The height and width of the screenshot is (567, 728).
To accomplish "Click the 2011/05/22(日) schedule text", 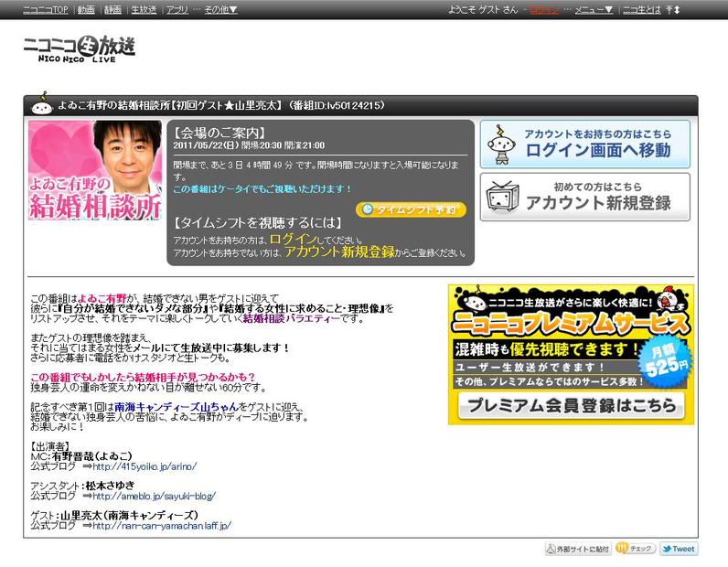I will 249,145.
